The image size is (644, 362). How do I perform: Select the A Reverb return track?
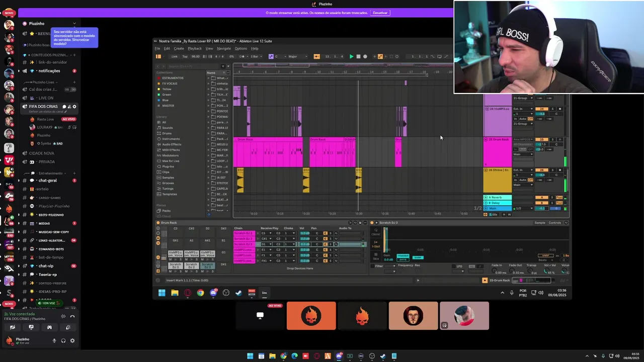pyautogui.click(x=498, y=198)
